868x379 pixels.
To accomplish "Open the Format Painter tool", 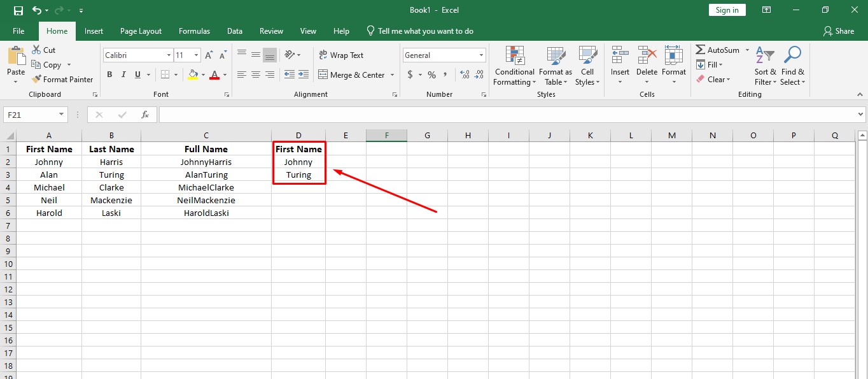I will 62,79.
